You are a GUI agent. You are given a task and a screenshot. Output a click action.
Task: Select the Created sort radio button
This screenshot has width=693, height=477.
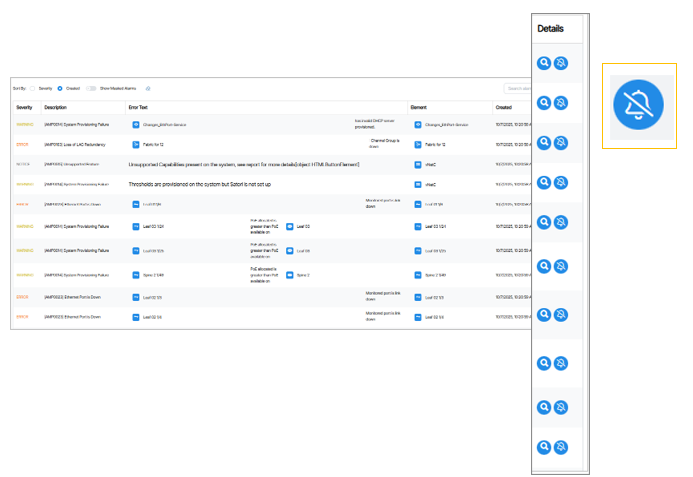[60, 88]
